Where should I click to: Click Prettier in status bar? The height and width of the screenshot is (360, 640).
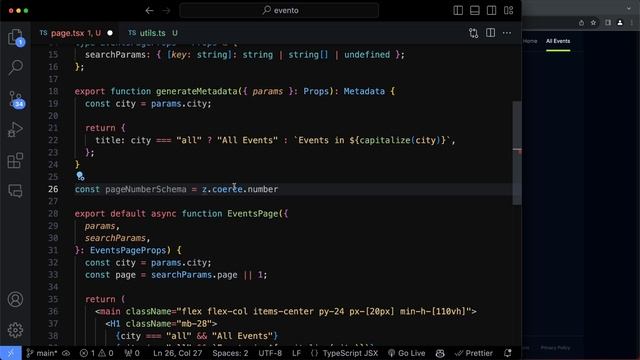tap(474, 353)
